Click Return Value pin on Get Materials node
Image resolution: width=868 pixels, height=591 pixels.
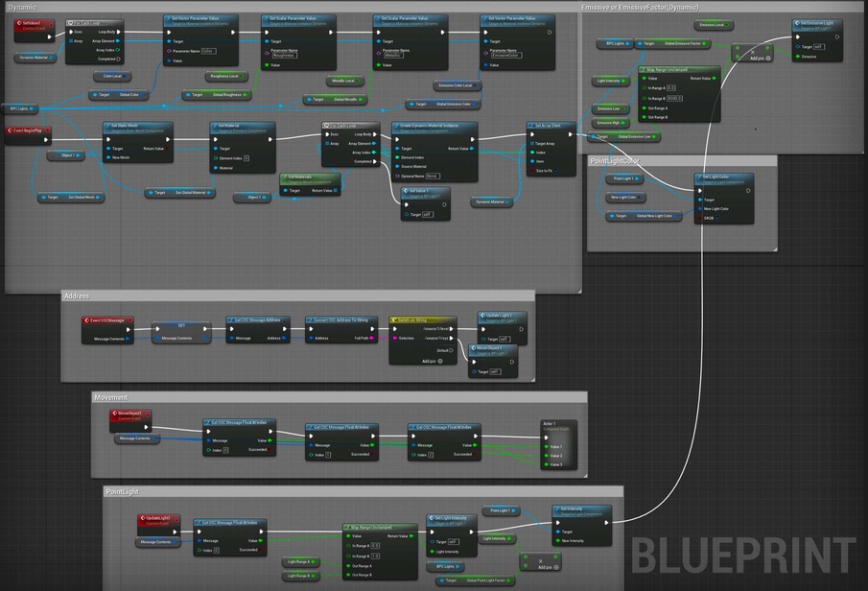[x=336, y=191]
